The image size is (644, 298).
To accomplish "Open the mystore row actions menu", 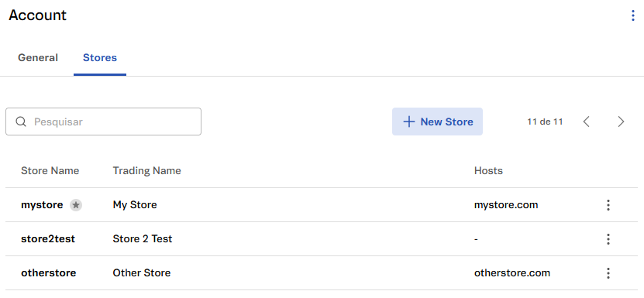I will pyautogui.click(x=608, y=205).
